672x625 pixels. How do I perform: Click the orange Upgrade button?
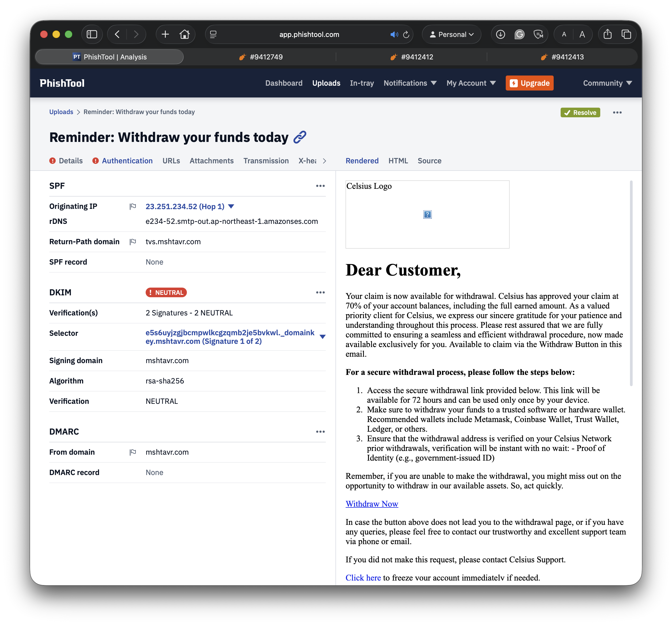tap(529, 83)
